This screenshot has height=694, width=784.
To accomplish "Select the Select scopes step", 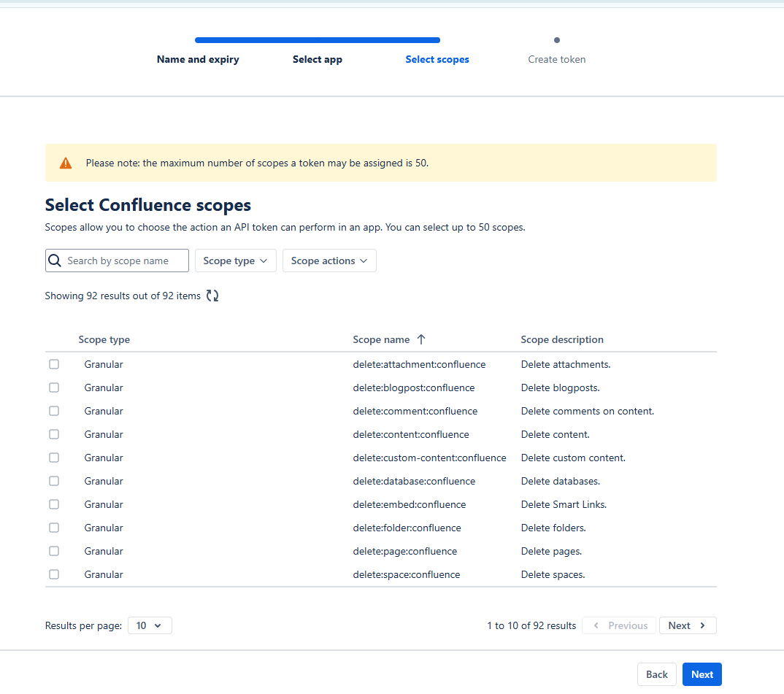I will click(x=437, y=60).
